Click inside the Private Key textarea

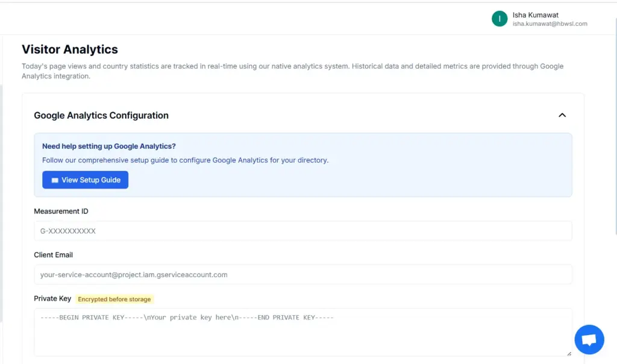(301, 331)
